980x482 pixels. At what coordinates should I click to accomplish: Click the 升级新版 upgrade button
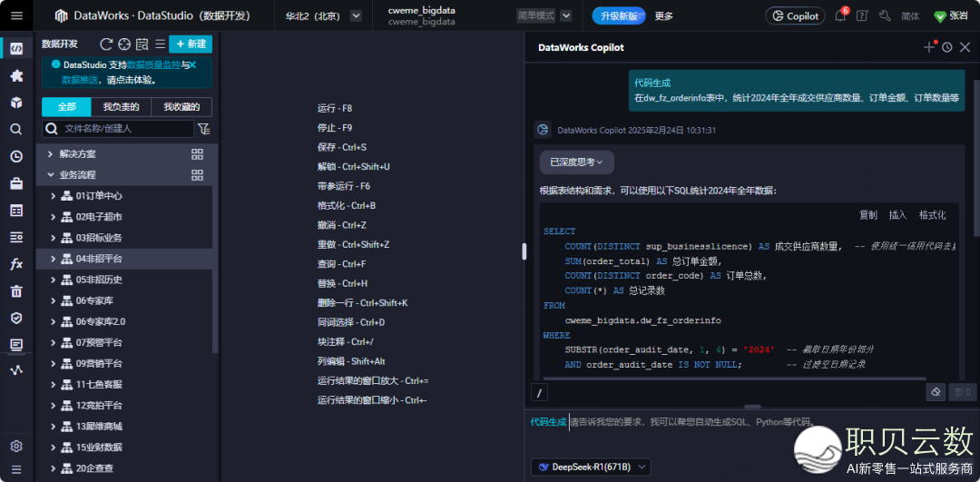619,15
